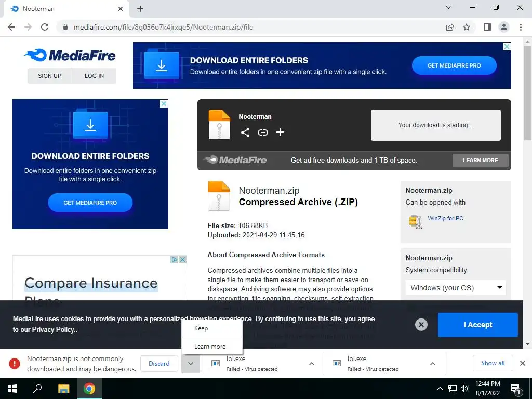Choose Keep from the download menu
532x399 pixels.
[212, 328]
